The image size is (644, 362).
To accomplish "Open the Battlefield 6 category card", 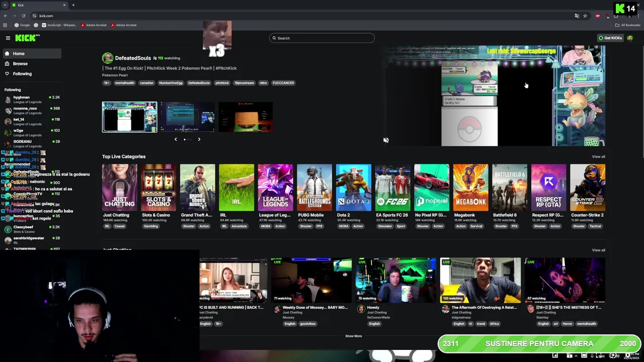I will (510, 188).
